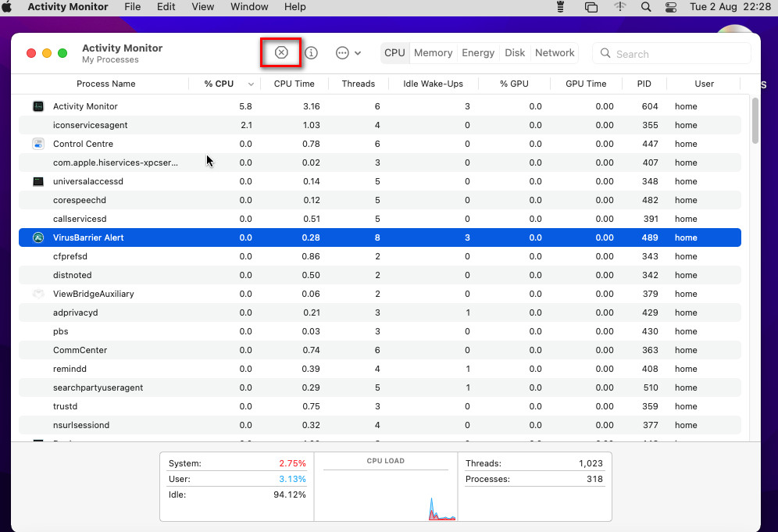
Task: Sort by % GPU column header
Action: click(514, 84)
